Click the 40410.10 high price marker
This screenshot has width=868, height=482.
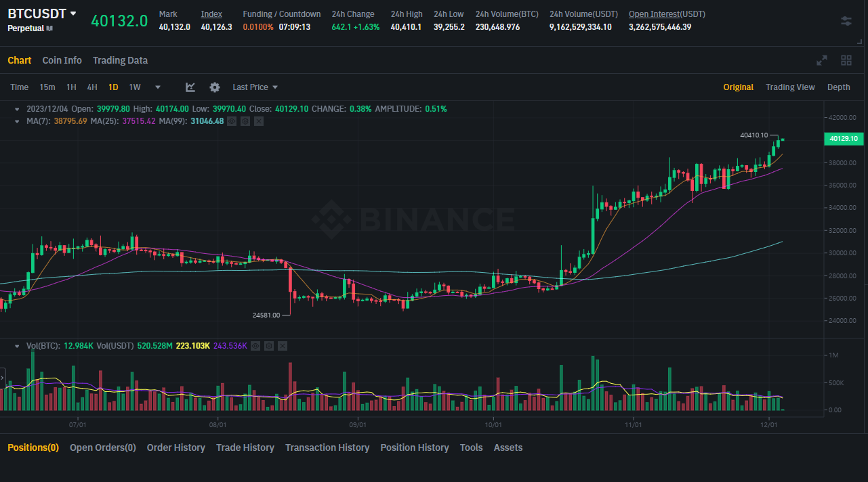(754, 135)
